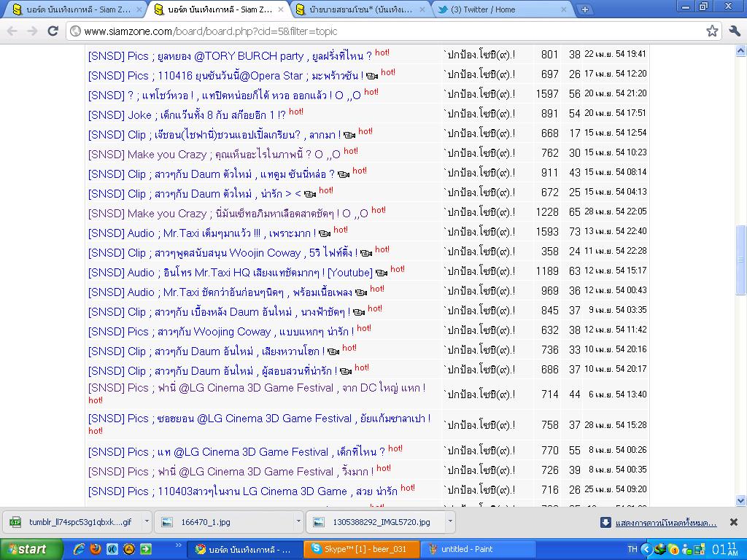Click camera icon on Woojin Coway clip topic
Image resolution: width=747 pixels, height=560 pixels.
point(366,253)
